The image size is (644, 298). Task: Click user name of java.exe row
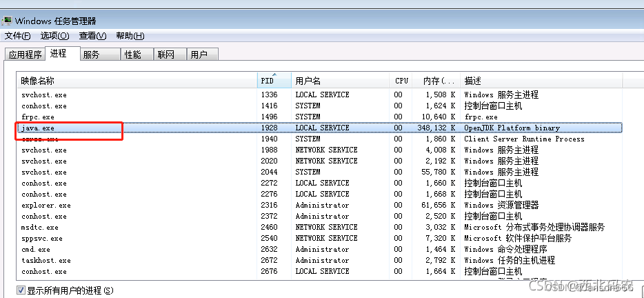tap(322, 128)
